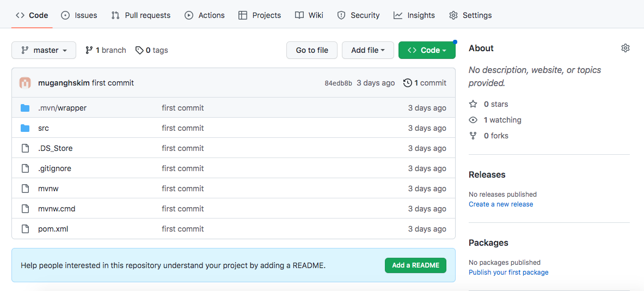This screenshot has width=644, height=291.
Task: Click the Issues circle icon
Action: (65, 15)
